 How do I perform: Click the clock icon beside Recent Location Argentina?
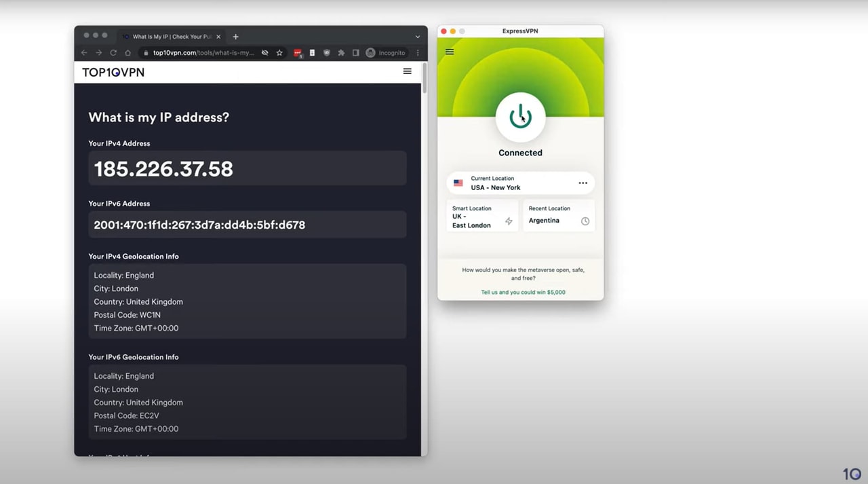pos(585,221)
